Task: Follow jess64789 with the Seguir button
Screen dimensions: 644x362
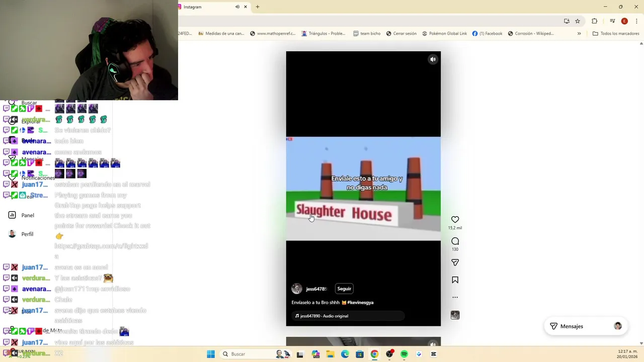Action: (x=344, y=289)
